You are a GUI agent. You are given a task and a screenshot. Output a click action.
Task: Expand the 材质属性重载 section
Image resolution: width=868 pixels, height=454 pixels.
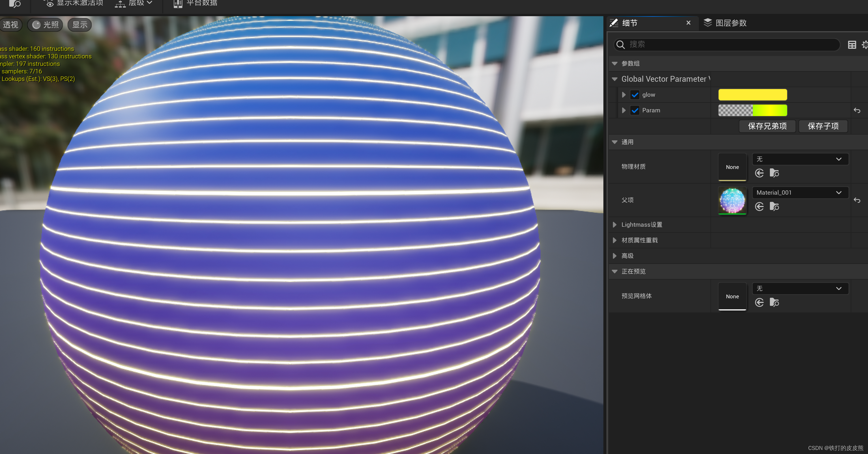pyautogui.click(x=614, y=240)
